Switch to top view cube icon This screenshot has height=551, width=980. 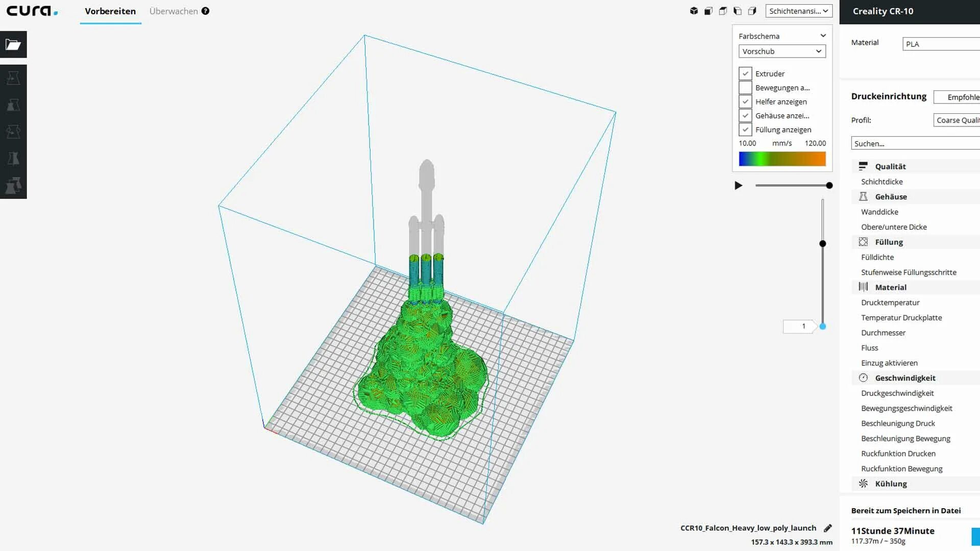coord(723,11)
